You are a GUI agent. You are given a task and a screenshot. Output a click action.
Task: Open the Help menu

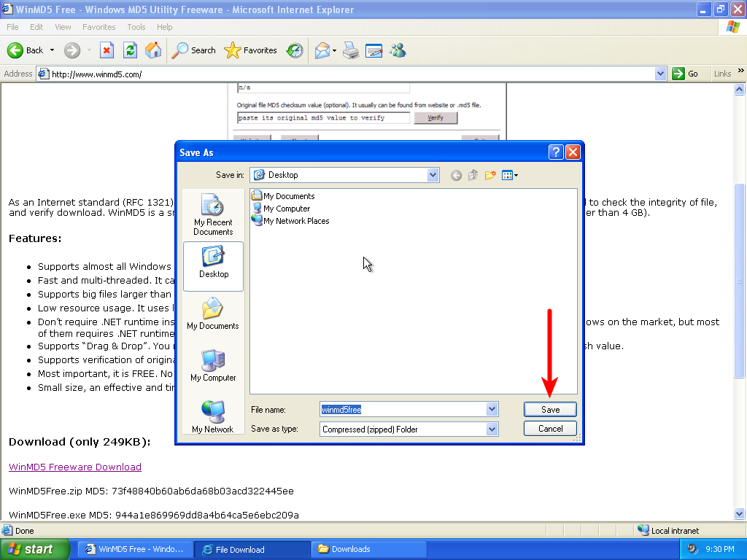(164, 27)
